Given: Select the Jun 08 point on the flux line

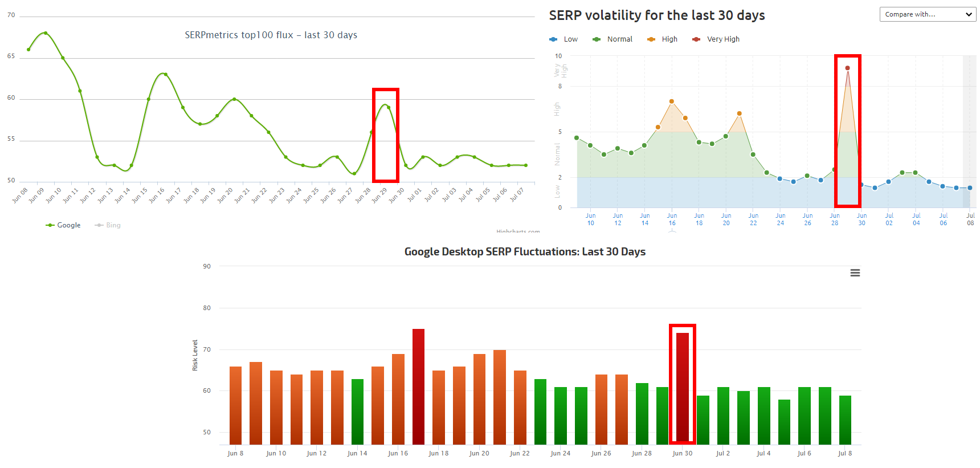Looking at the screenshot, I should (28, 50).
